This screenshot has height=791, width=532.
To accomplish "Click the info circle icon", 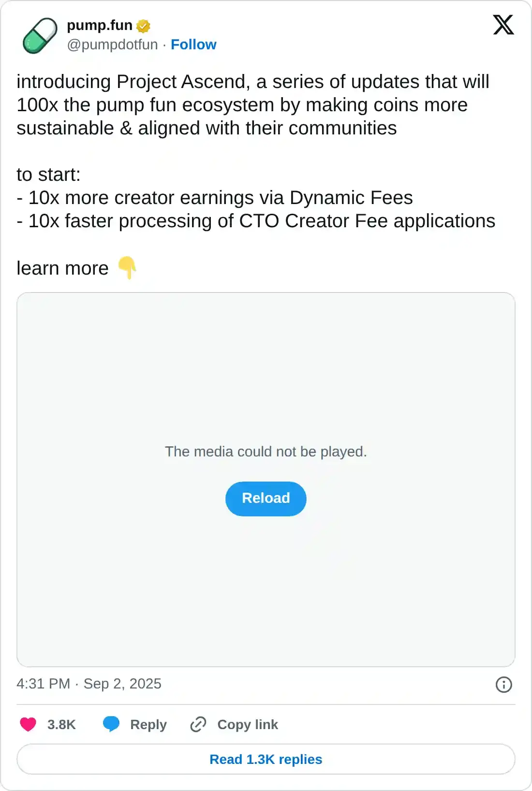I will click(503, 684).
